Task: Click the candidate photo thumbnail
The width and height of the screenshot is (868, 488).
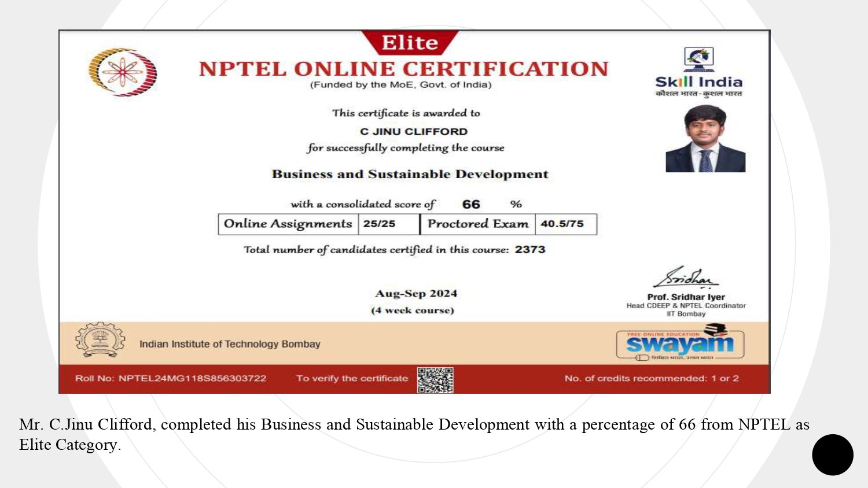Action: coord(705,139)
